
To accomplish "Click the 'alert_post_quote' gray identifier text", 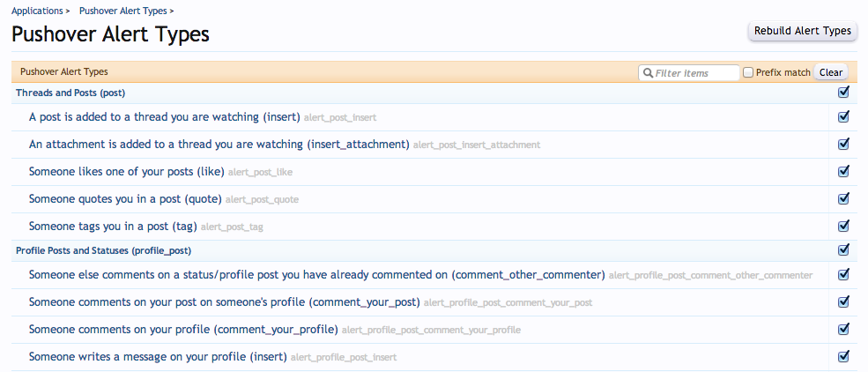I will 262,200.
